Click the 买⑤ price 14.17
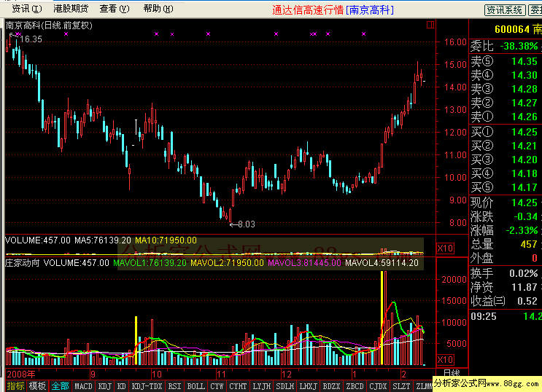The height and width of the screenshot is (392, 542). 524,187
